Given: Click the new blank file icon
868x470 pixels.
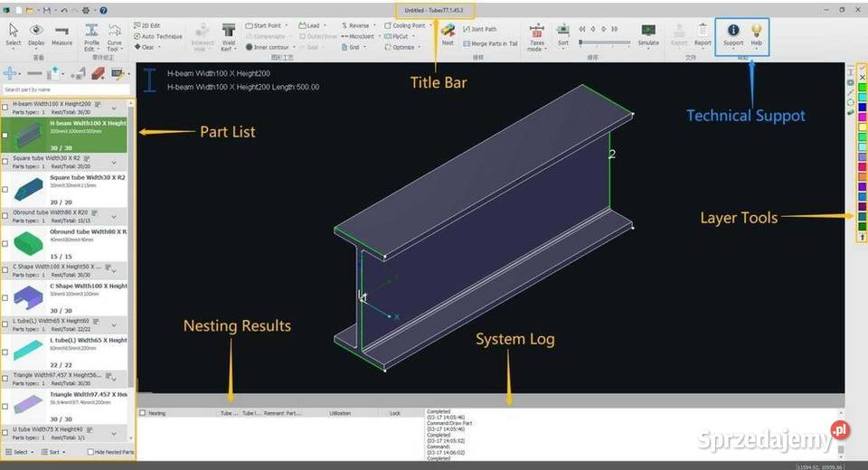Looking at the screenshot, I should [x=19, y=10].
